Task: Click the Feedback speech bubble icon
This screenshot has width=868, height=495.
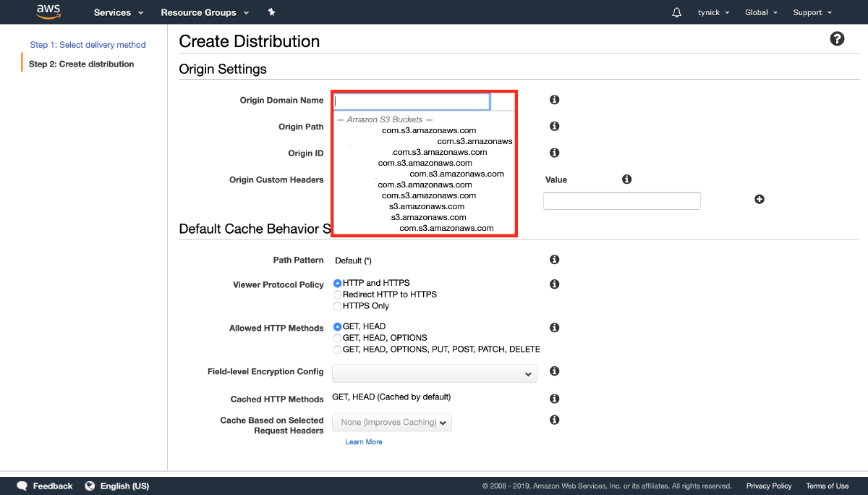Action: point(22,486)
